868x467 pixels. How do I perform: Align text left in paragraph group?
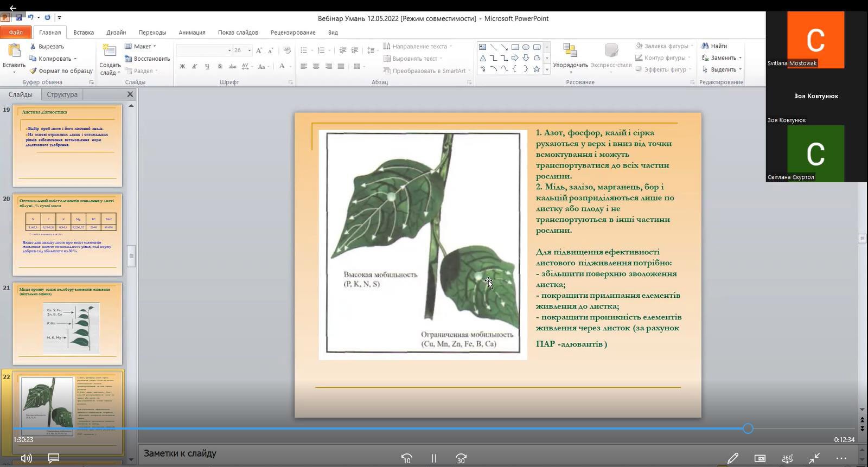(x=304, y=66)
